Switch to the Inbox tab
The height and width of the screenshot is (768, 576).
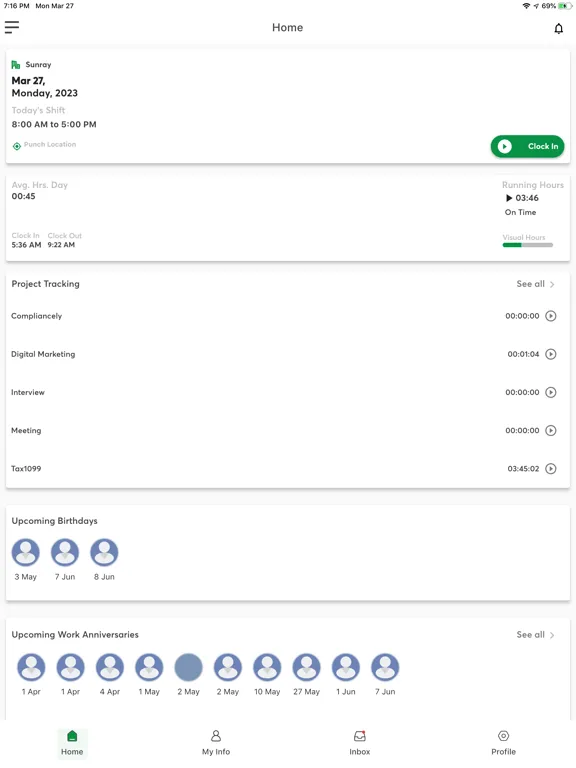click(x=360, y=743)
